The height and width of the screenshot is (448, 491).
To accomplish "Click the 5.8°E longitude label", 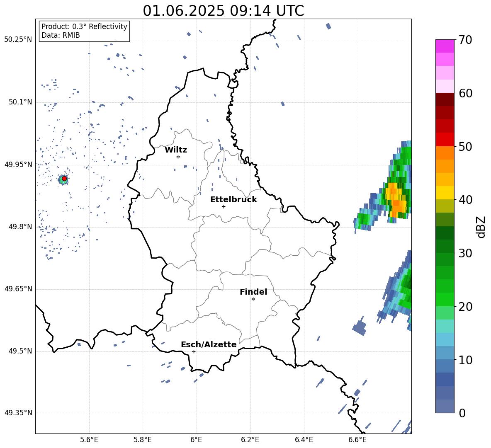I will tap(143, 440).
